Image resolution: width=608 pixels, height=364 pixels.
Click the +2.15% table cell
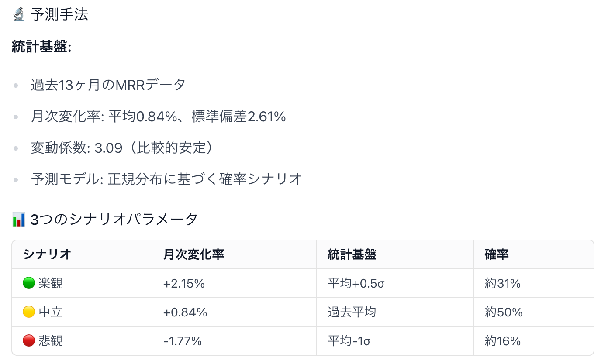pyautogui.click(x=184, y=284)
